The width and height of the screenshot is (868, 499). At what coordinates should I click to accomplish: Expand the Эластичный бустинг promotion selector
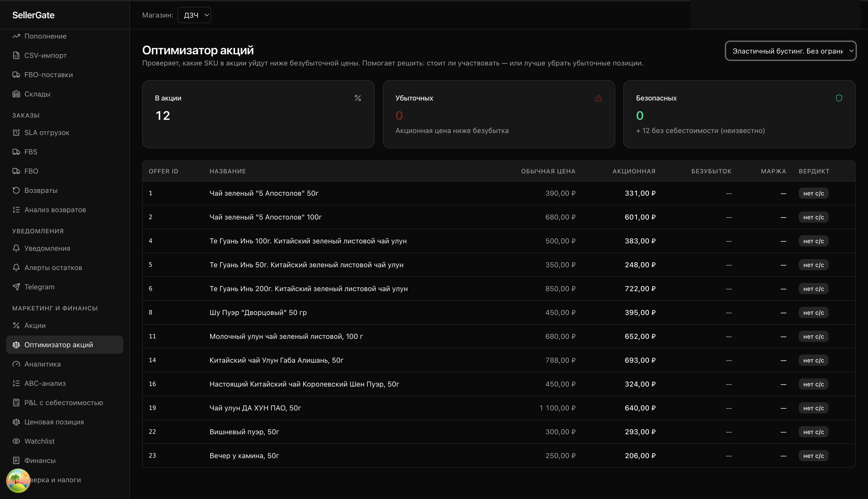(x=790, y=51)
